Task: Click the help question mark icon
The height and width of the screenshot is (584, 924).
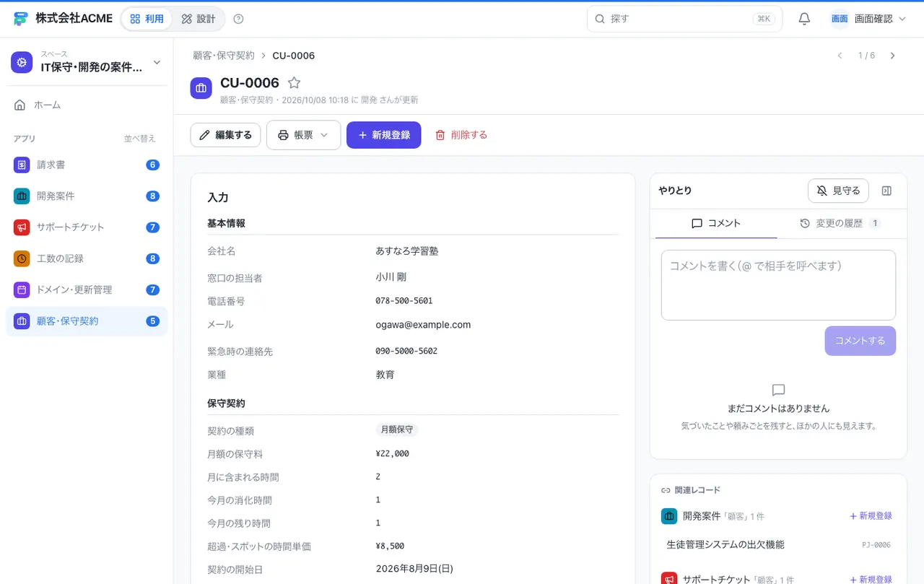Action: point(239,19)
